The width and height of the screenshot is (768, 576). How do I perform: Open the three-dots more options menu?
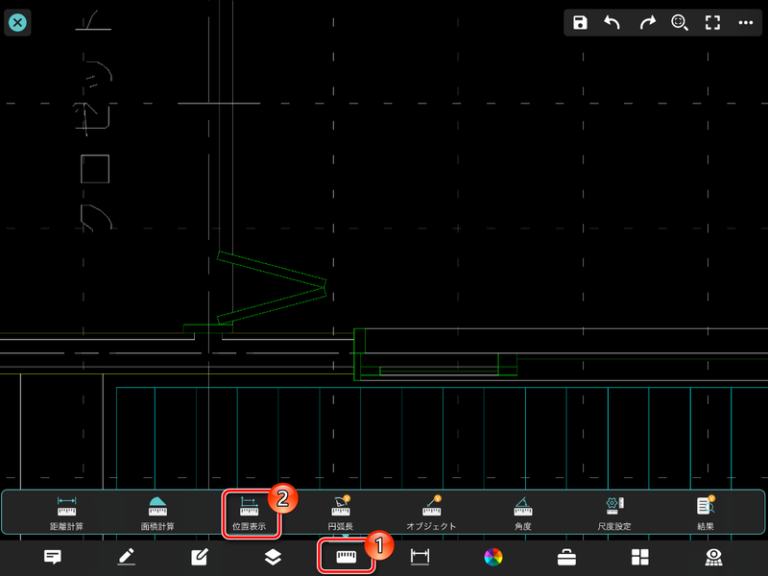(x=745, y=23)
